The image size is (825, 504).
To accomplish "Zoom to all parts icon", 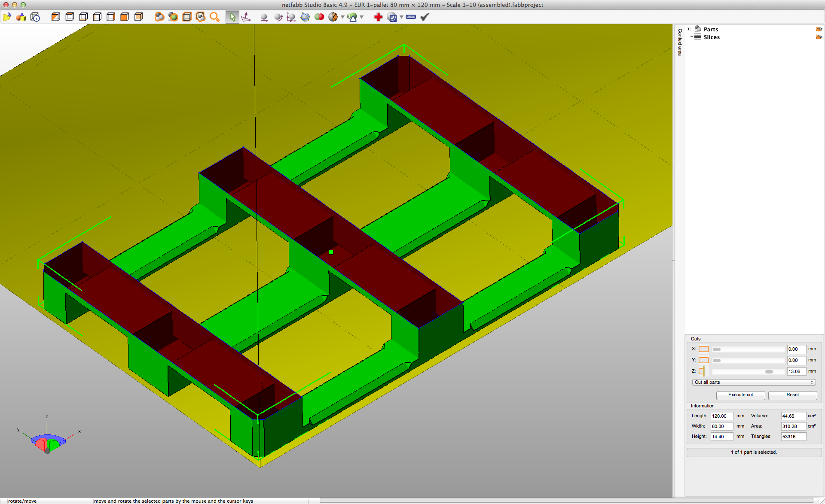I will (159, 17).
